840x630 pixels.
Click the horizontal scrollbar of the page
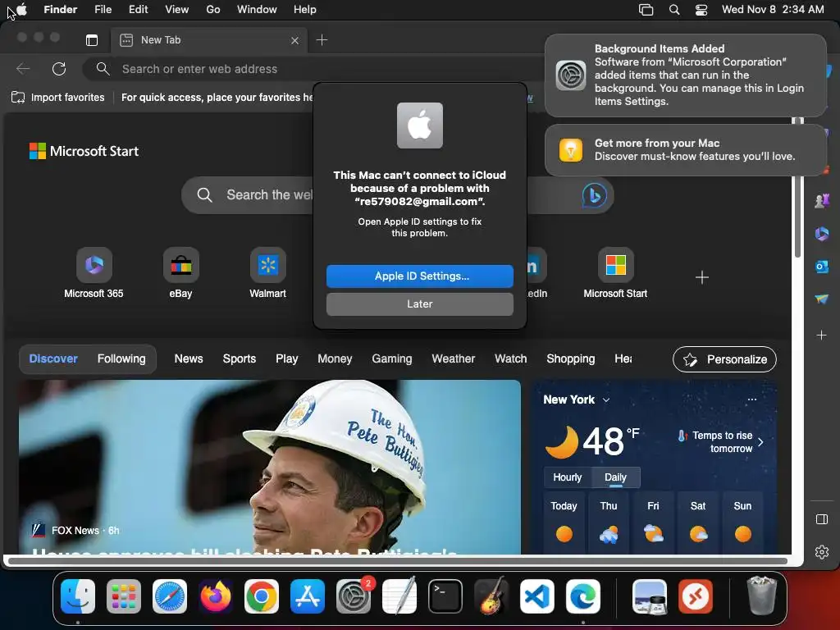(397, 561)
